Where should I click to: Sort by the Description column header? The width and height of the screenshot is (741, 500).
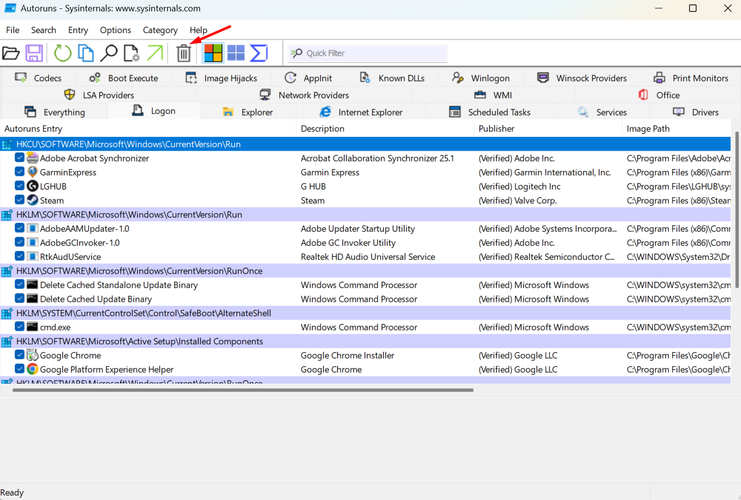click(322, 129)
